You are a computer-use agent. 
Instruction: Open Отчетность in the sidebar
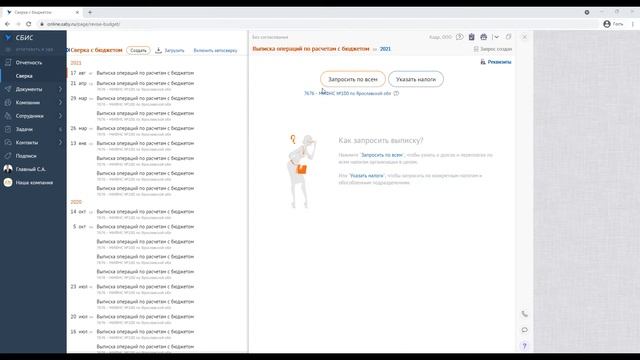(29, 62)
